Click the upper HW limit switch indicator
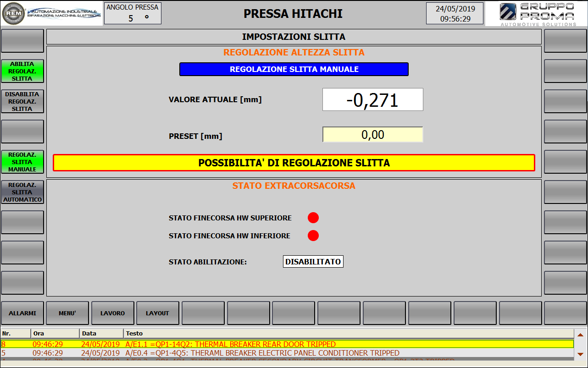The height and width of the screenshot is (368, 588). coord(313,218)
